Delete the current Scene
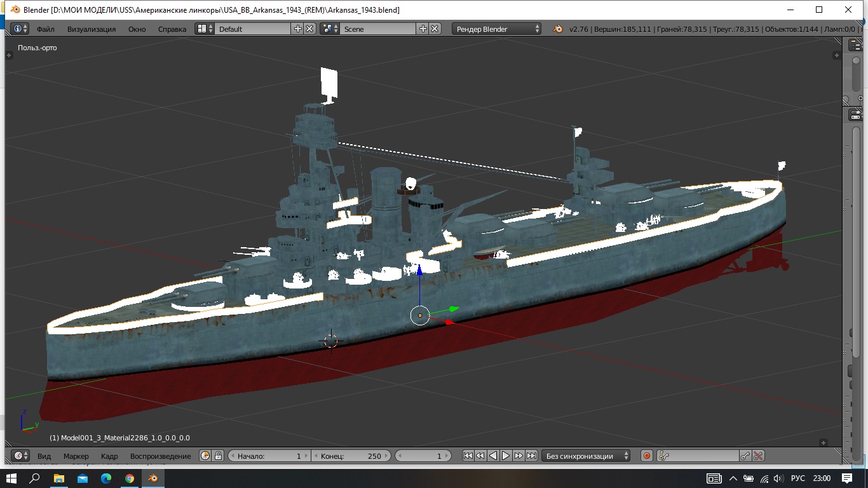 coord(435,29)
